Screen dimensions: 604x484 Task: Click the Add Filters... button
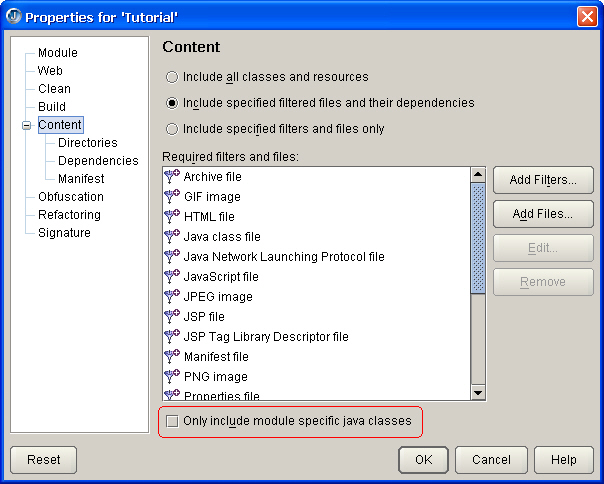[x=543, y=180]
